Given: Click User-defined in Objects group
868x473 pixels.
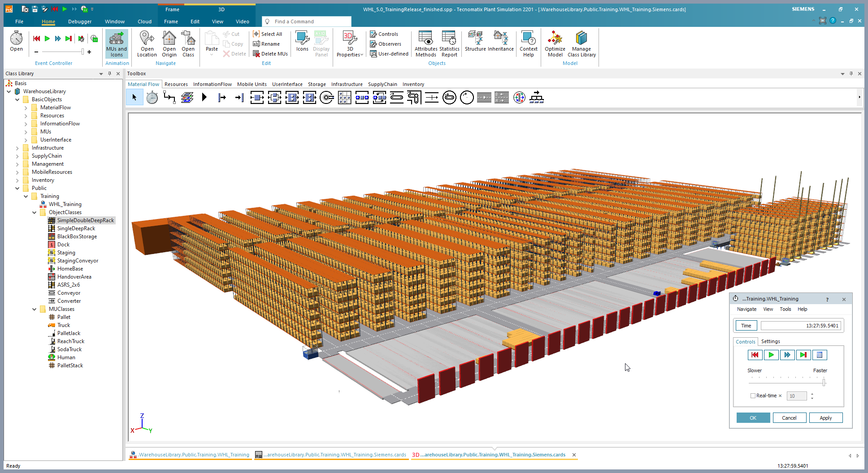Looking at the screenshot, I should pos(389,54).
